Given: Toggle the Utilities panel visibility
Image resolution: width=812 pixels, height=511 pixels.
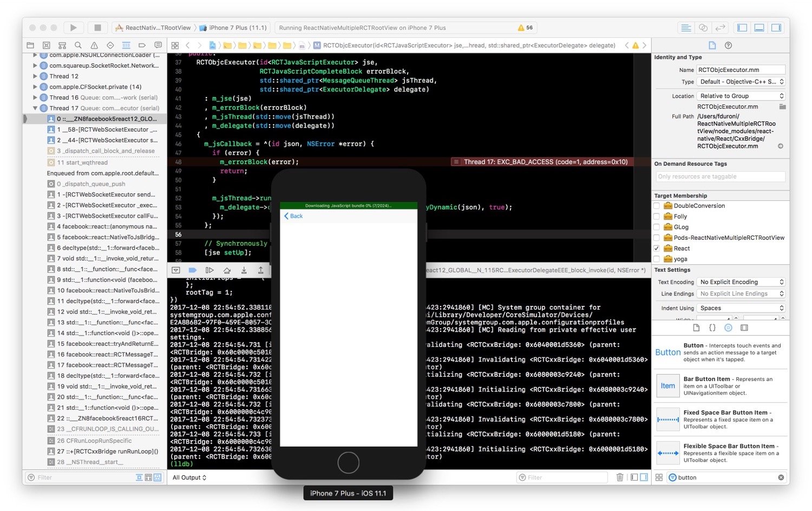Looking at the screenshot, I should tap(776, 28).
